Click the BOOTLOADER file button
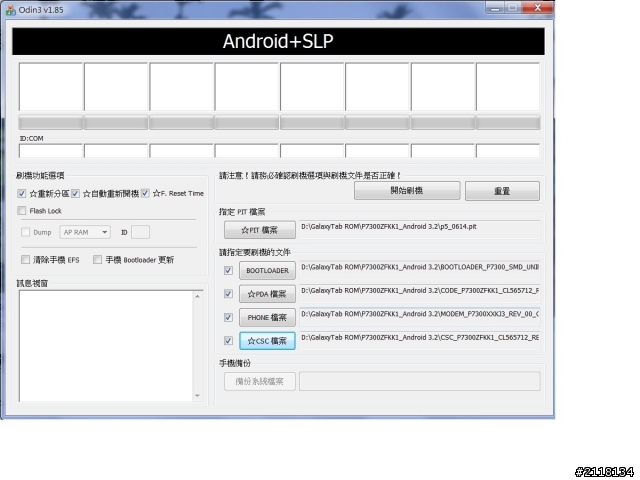 pyautogui.click(x=267, y=271)
